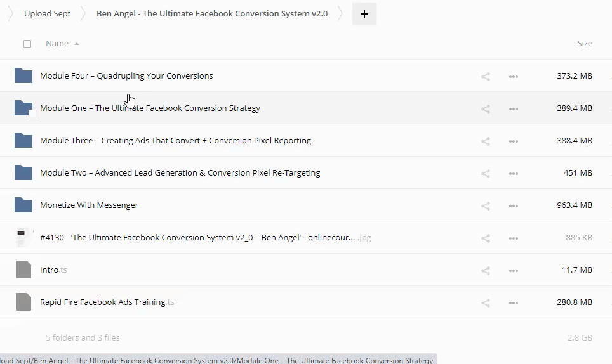Share the #4130 jpg image file
The image size is (612, 364).
click(486, 238)
